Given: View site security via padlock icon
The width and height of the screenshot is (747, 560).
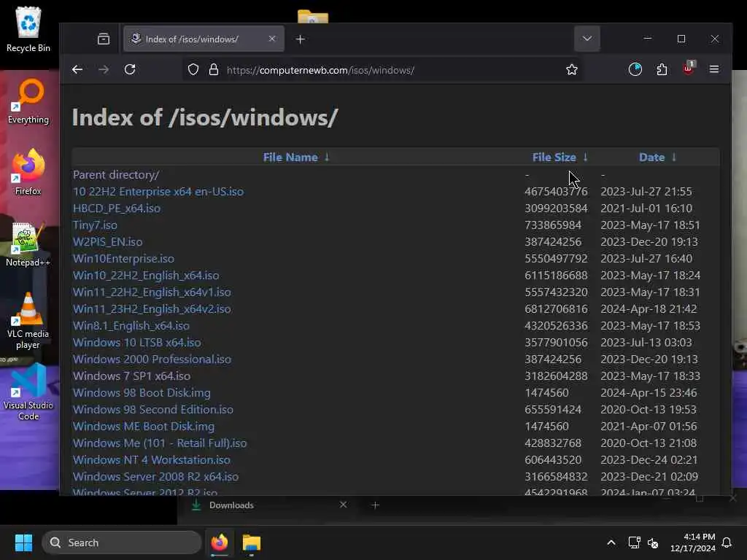Looking at the screenshot, I should 214,69.
